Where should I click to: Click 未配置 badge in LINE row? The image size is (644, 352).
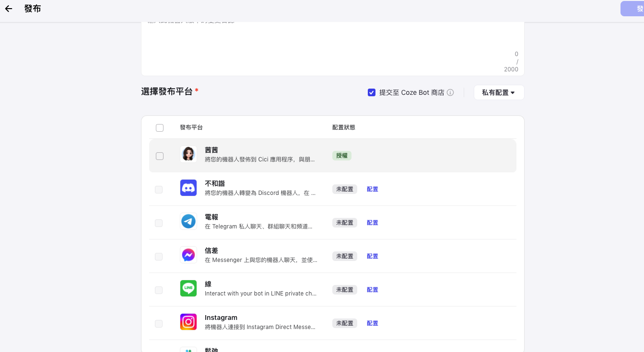[x=345, y=290]
